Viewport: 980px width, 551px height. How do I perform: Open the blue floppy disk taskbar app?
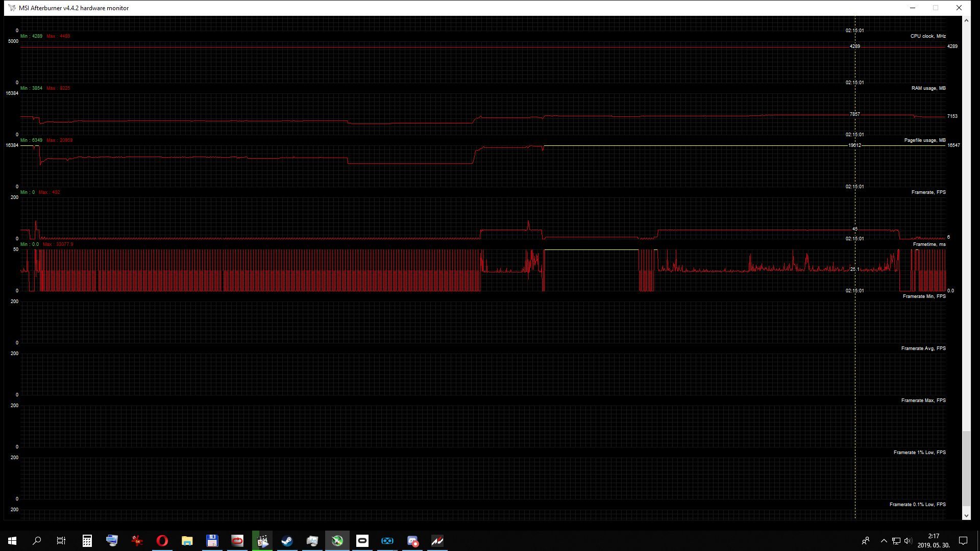point(212,541)
